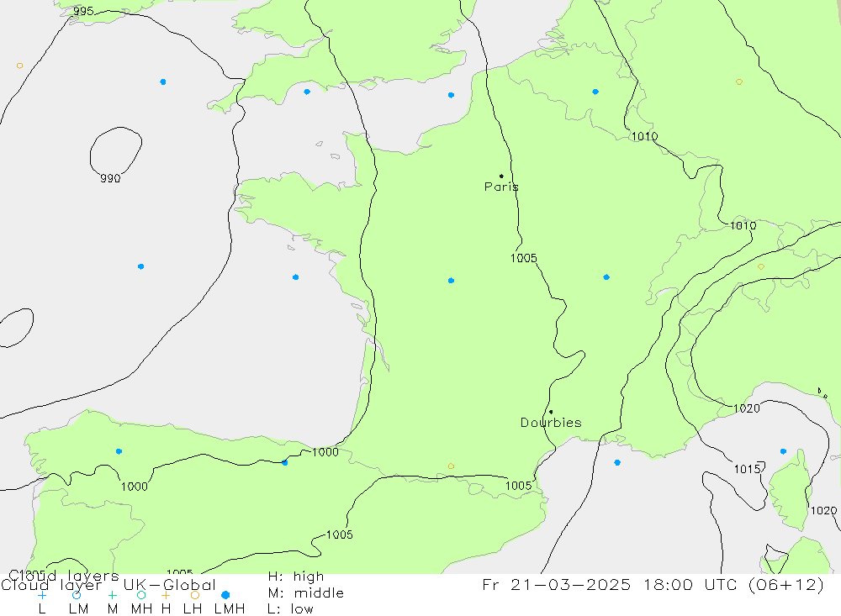Click the black city dot above Dourbies label
Viewport: 841px width, 616px height.
pyautogui.click(x=551, y=412)
